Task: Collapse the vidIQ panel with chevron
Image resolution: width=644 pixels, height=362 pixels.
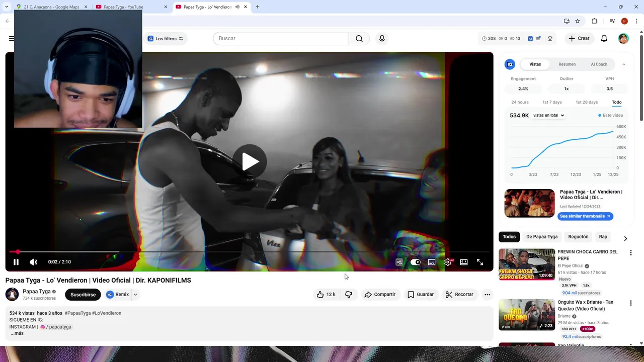Action: 624,64
